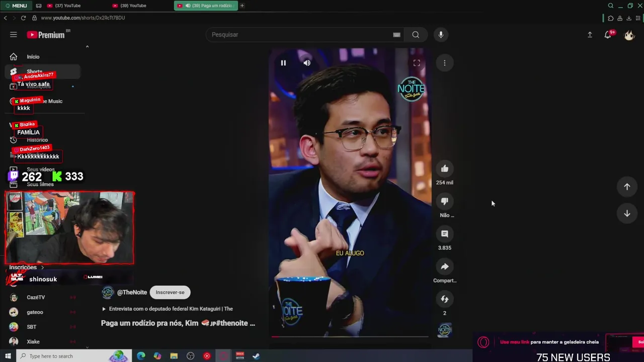644x362 pixels.
Task: Open the remix button
Action: 445,299
